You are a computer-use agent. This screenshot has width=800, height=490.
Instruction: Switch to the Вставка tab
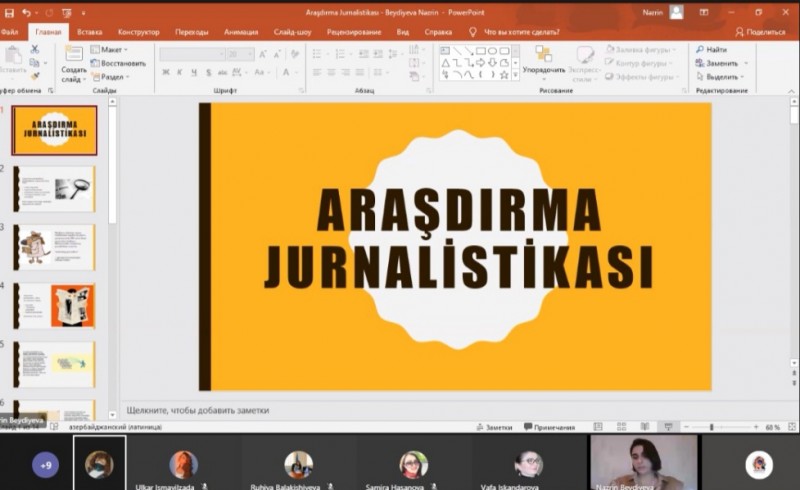[x=89, y=32]
